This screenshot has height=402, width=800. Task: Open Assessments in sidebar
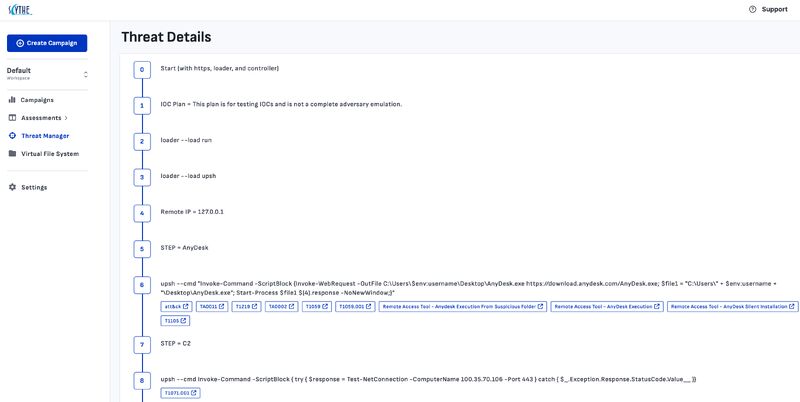pyautogui.click(x=41, y=118)
